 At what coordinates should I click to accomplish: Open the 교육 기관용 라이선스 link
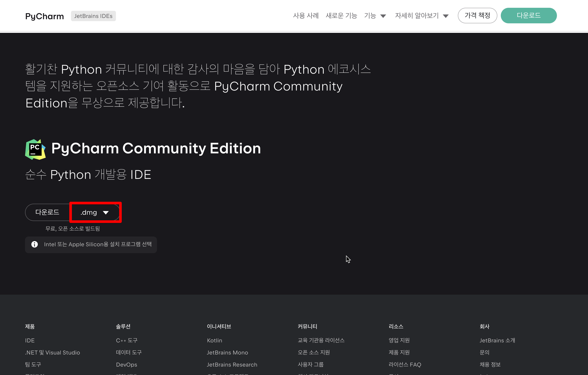pyautogui.click(x=321, y=340)
